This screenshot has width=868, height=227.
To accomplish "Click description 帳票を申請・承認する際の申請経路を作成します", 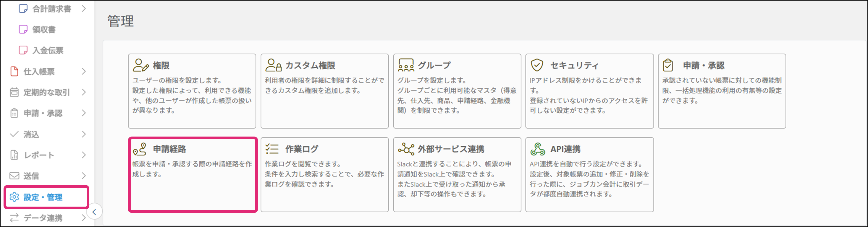I will click(x=192, y=169).
